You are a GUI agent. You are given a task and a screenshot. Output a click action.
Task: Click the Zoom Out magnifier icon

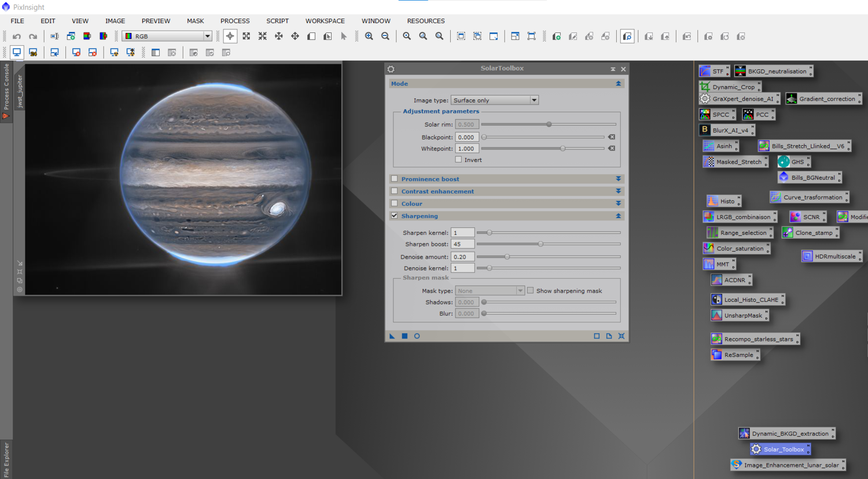pos(385,36)
